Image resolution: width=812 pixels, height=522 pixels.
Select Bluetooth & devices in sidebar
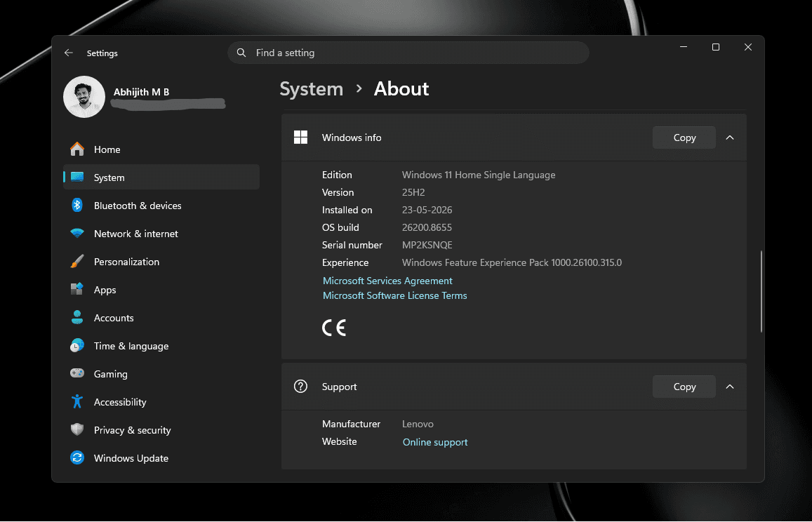pyautogui.click(x=161, y=205)
